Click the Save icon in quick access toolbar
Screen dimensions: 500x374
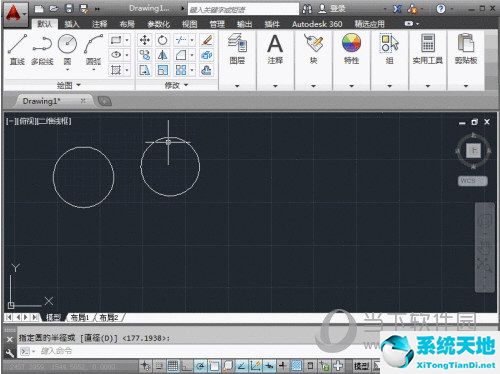tap(69, 9)
